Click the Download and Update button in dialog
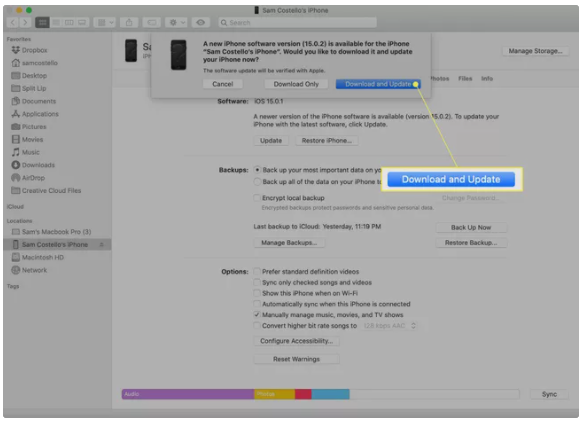The image size is (583, 424). tap(378, 84)
